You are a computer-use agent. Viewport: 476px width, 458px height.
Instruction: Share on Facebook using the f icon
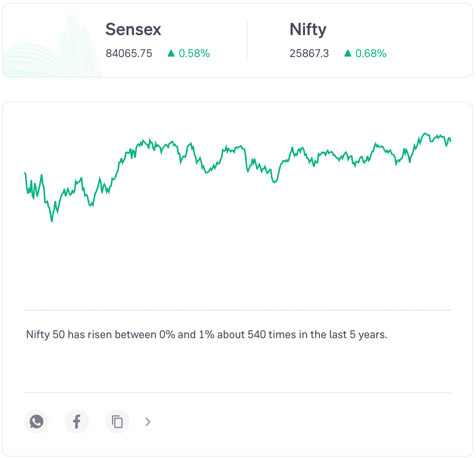(x=77, y=421)
